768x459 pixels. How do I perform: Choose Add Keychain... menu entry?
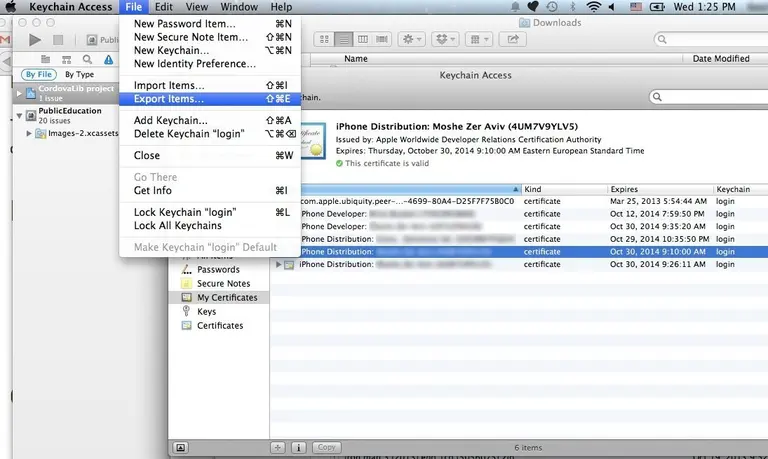pos(210,121)
